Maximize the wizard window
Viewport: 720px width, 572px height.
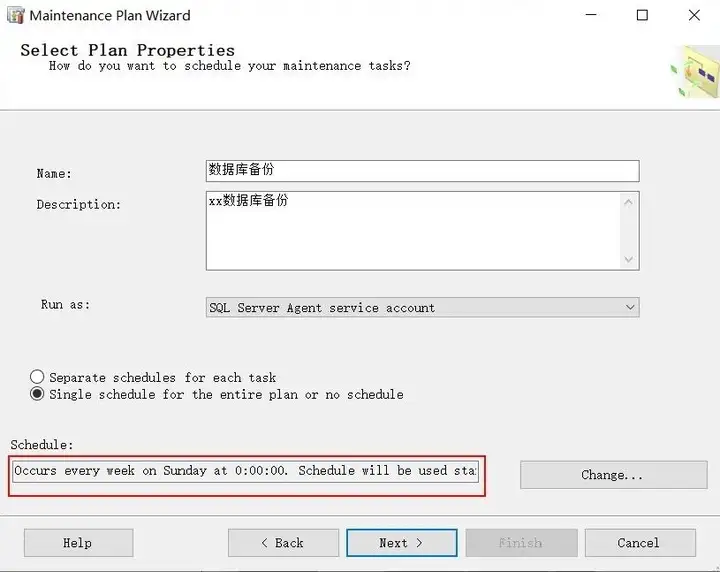642,15
